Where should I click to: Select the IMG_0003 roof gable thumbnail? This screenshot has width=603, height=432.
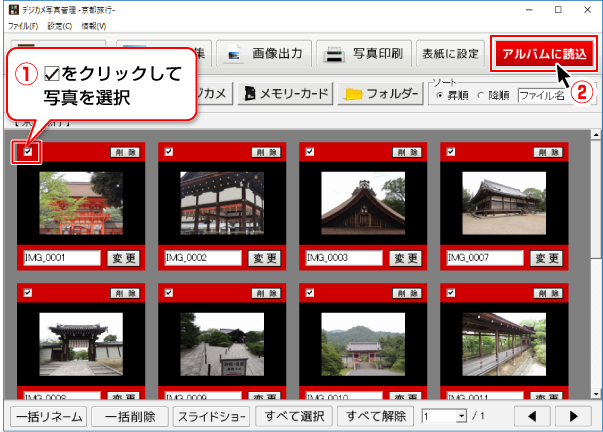[x=363, y=203]
